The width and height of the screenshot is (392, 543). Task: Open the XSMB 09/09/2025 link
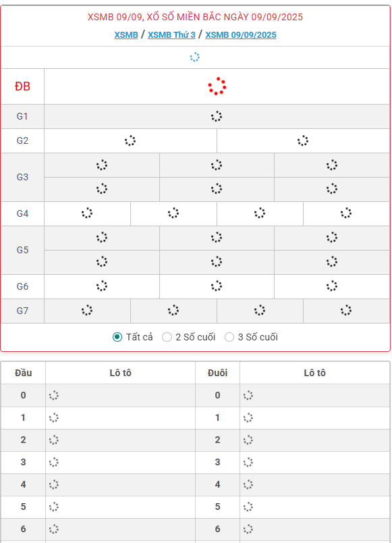(x=241, y=35)
